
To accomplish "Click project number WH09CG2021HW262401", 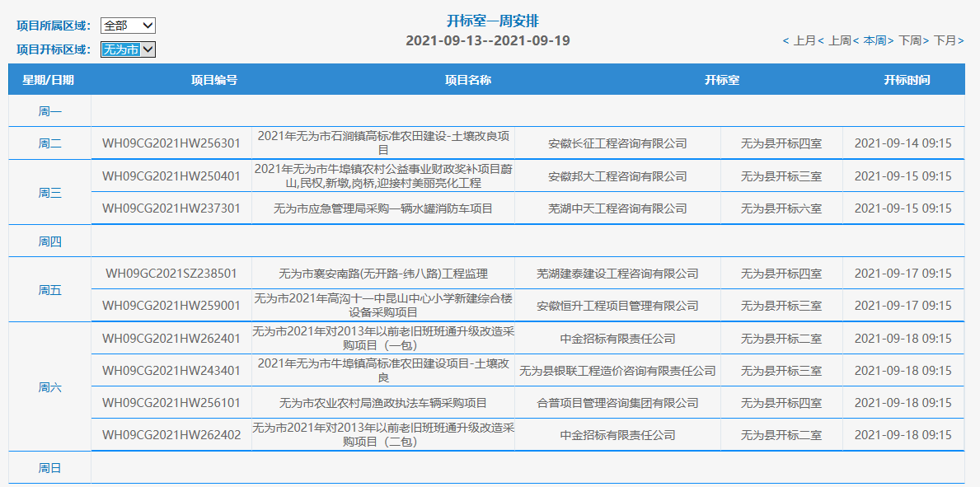I will point(171,338).
